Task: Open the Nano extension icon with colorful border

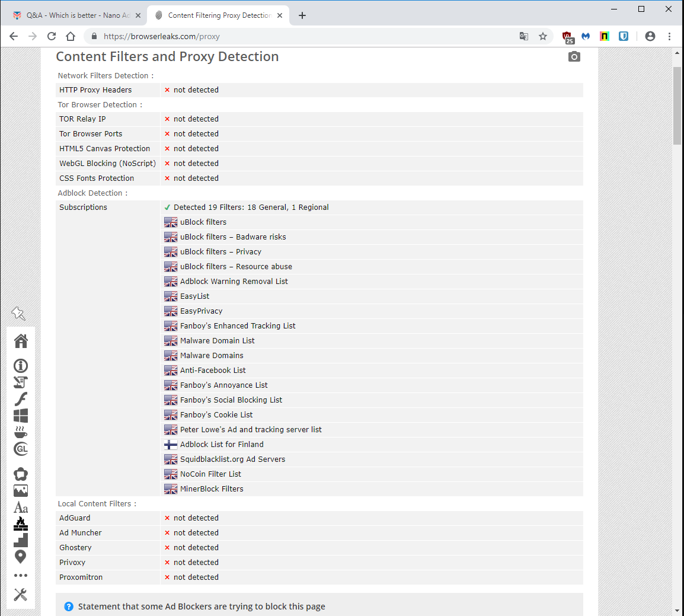Action: tap(604, 36)
